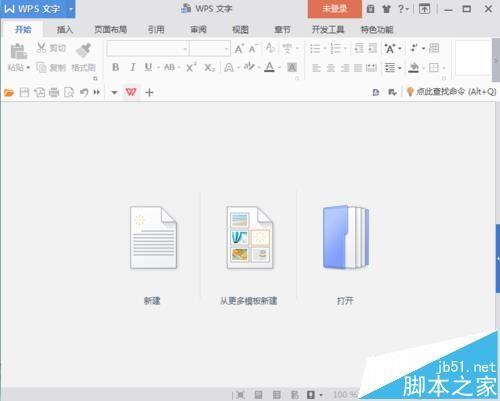This screenshot has width=500, height=401.
Task: Click the Clear formatting icon
Action: (270, 48)
